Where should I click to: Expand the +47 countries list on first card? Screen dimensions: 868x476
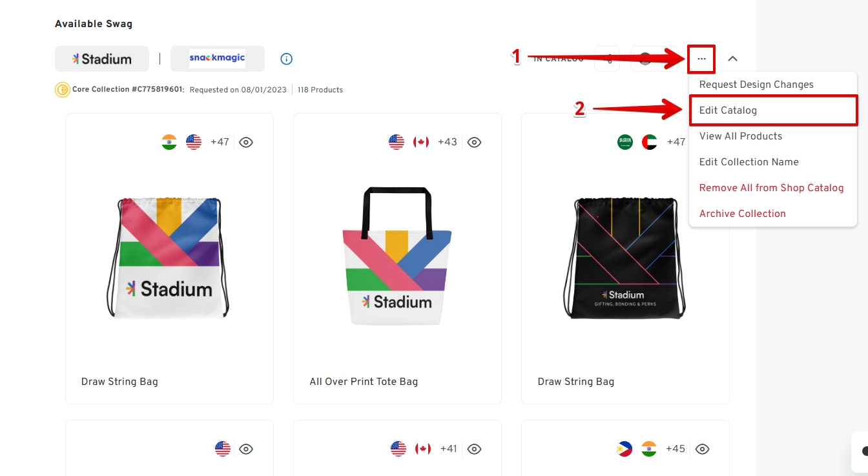(x=220, y=142)
